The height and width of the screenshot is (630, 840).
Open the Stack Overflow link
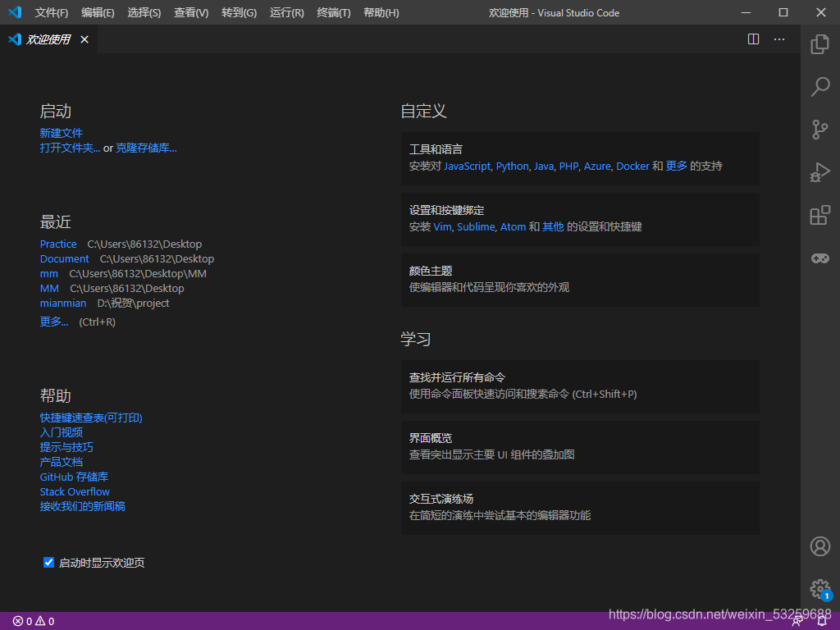[75, 491]
